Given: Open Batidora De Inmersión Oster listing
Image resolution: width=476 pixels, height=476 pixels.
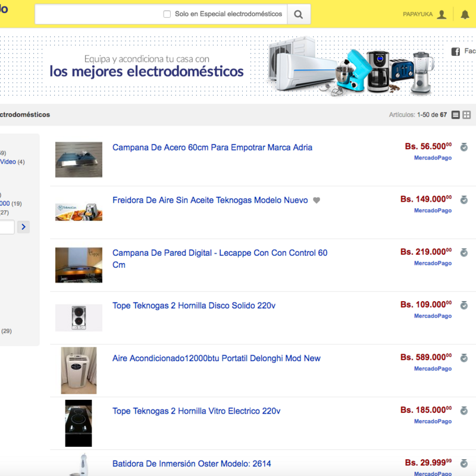Looking at the screenshot, I should 192,464.
